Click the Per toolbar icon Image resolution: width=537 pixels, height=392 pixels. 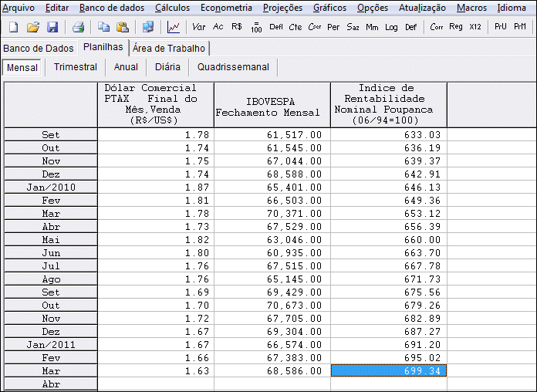(x=333, y=27)
